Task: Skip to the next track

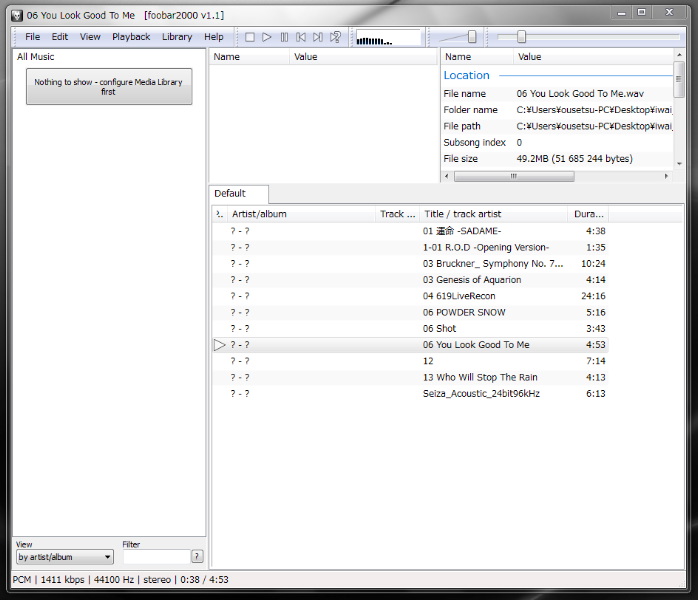Action: pyautogui.click(x=318, y=37)
